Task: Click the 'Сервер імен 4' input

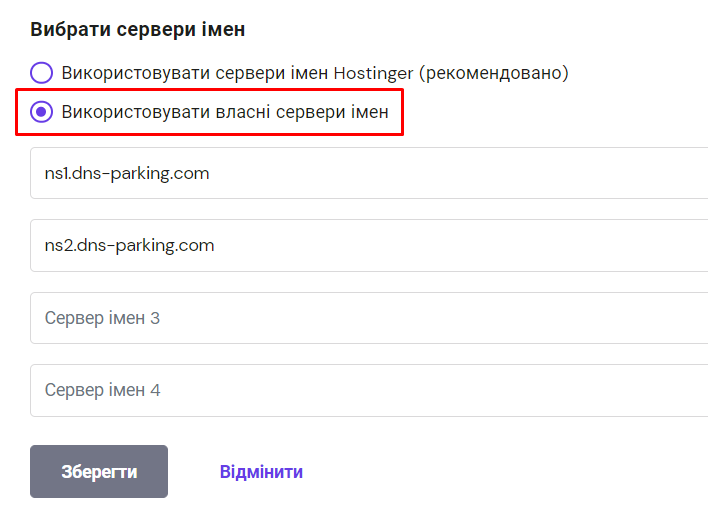Action: [x=368, y=390]
